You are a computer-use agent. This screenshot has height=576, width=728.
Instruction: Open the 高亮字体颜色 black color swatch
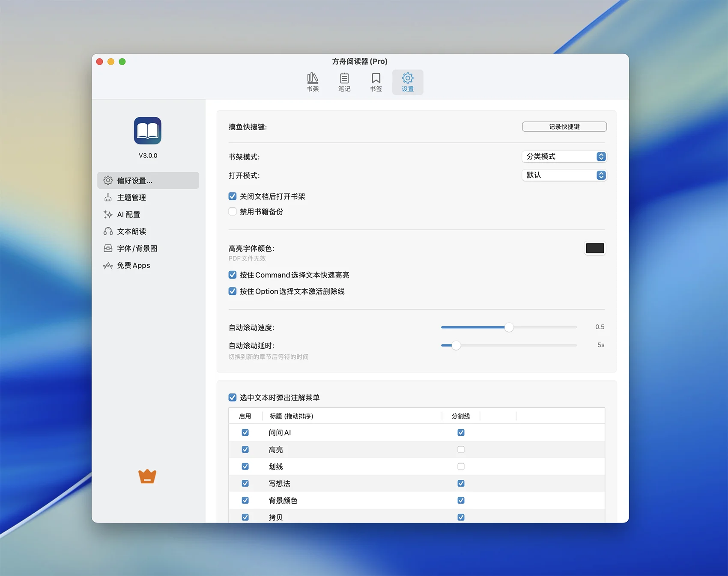click(594, 249)
